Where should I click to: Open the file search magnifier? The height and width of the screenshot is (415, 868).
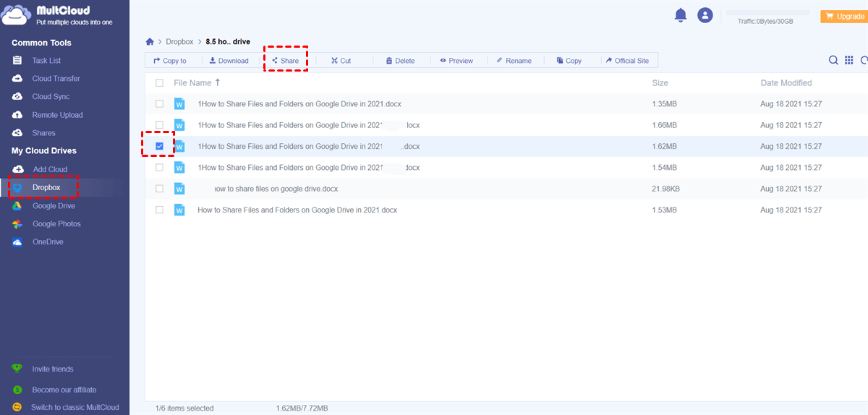point(834,61)
